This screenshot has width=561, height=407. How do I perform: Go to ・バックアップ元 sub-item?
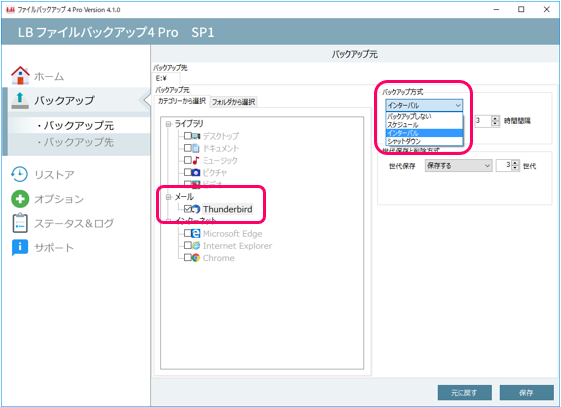[x=75, y=125]
